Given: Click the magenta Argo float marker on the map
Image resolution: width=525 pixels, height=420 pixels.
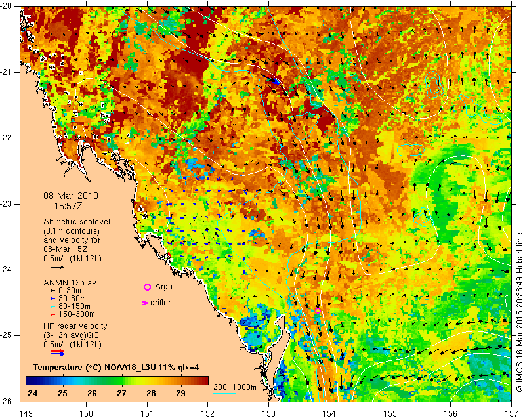Looking at the screenshot, I should tap(318, 310).
